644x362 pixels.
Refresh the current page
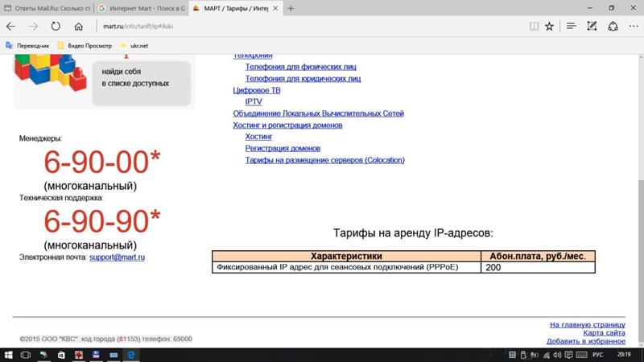(56, 27)
